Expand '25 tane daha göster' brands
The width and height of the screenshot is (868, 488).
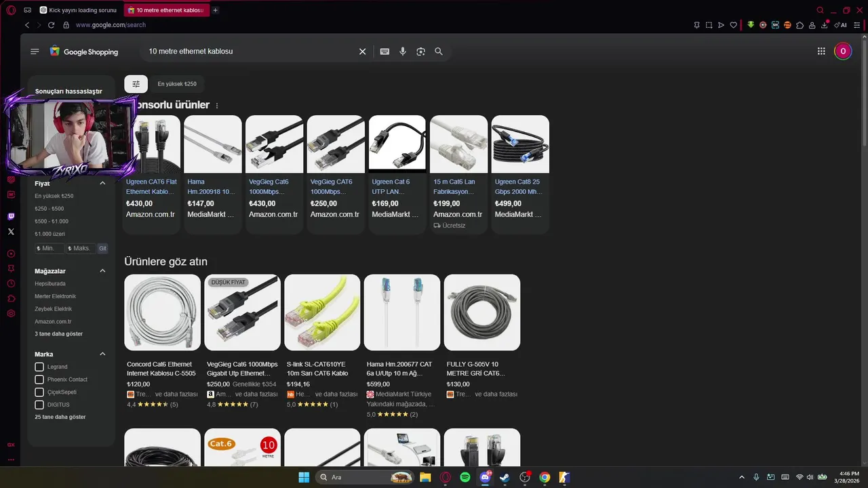60,418
